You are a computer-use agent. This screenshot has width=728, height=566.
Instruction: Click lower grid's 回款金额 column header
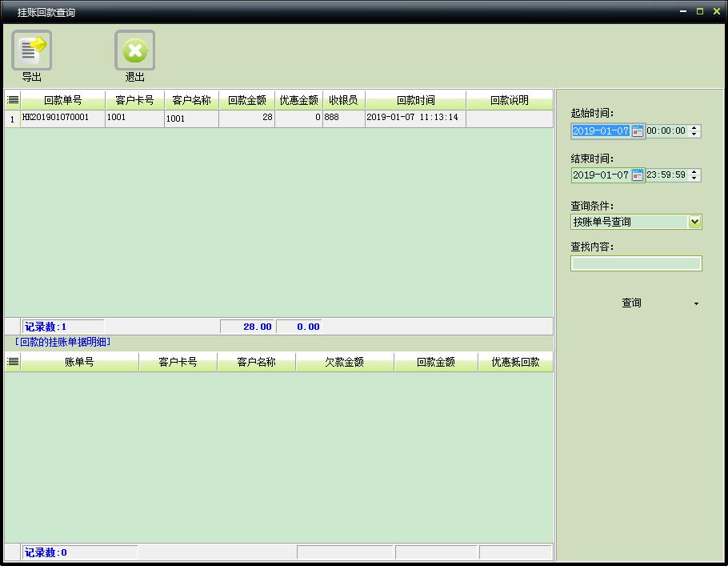coord(435,362)
